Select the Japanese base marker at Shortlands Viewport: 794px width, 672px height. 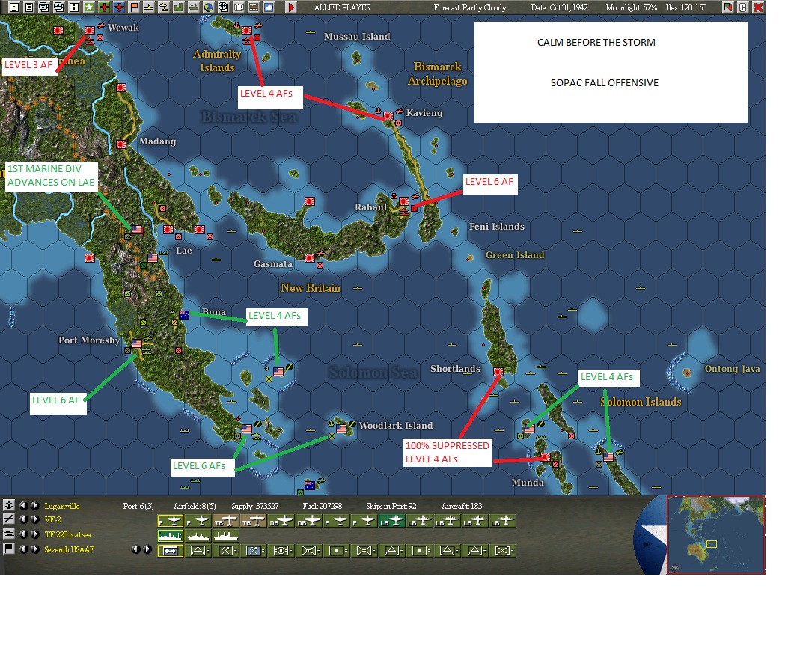point(498,372)
